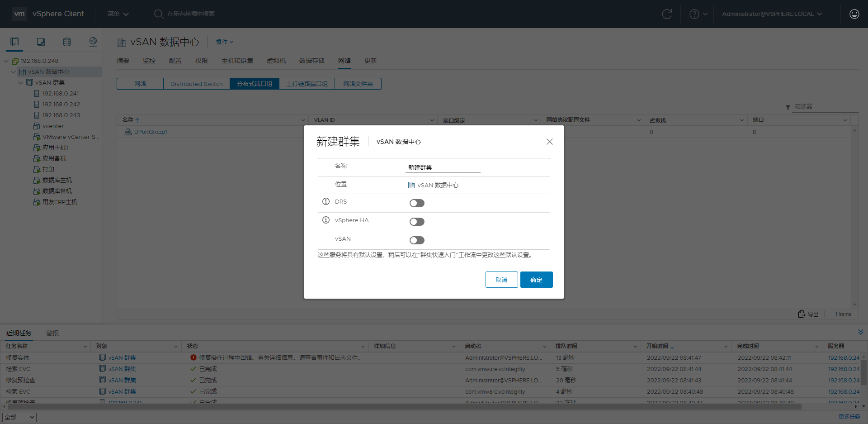Switch to the Networking inventory icon
Screen dimensions: 868x424
tap(93, 42)
